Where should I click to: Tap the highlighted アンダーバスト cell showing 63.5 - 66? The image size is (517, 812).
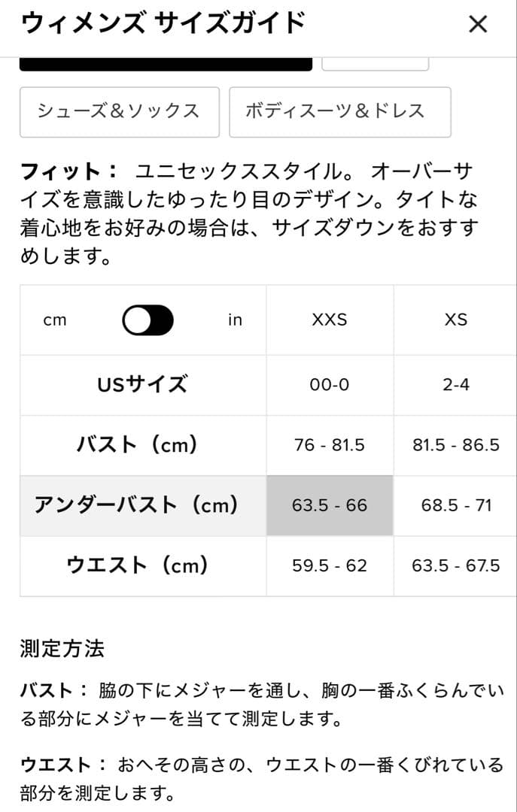click(328, 505)
